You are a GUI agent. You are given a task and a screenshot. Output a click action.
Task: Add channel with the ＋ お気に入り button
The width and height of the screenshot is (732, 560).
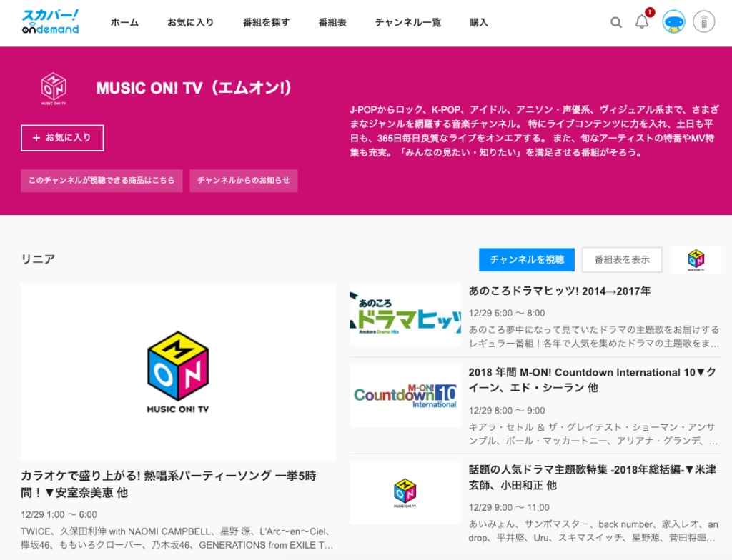tap(62, 138)
